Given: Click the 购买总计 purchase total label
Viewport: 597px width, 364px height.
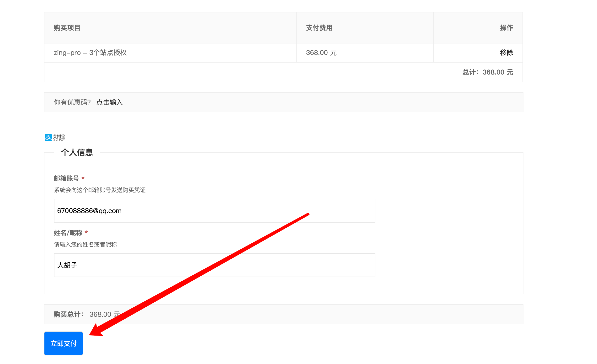Looking at the screenshot, I should tap(69, 314).
